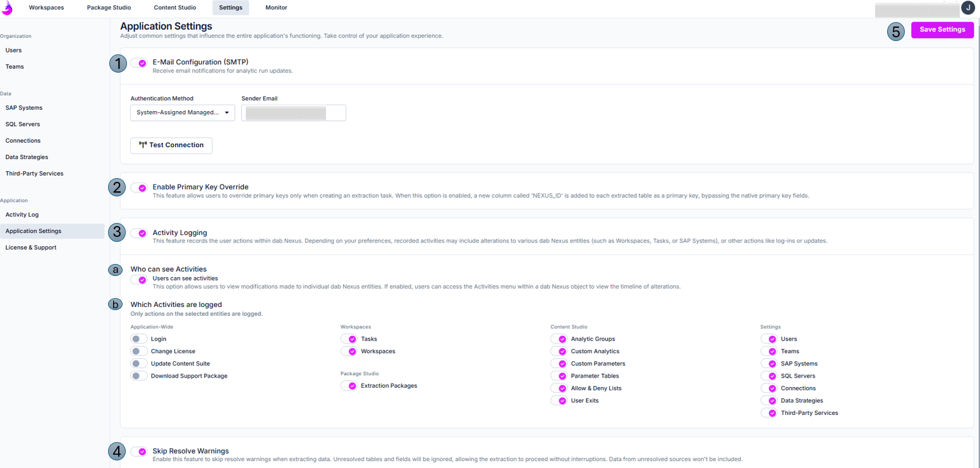The image size is (980, 468).
Task: Toggle the Connections logging switch
Action: (x=768, y=388)
